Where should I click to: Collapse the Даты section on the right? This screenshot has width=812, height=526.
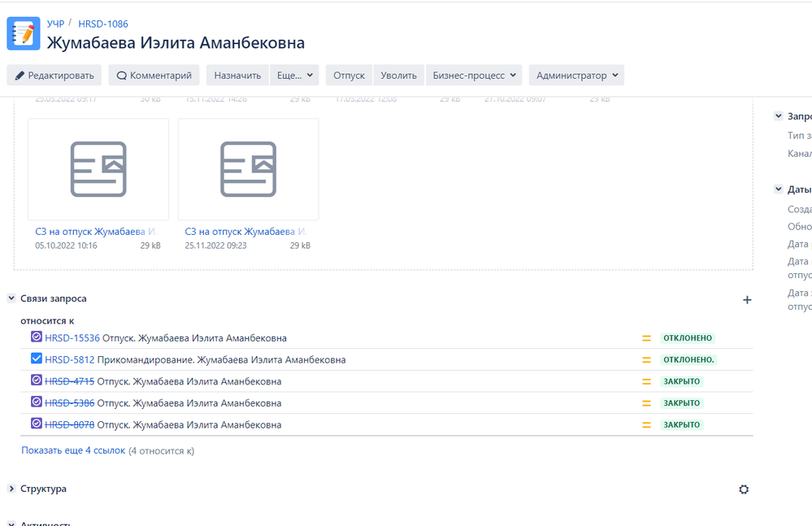(x=779, y=189)
